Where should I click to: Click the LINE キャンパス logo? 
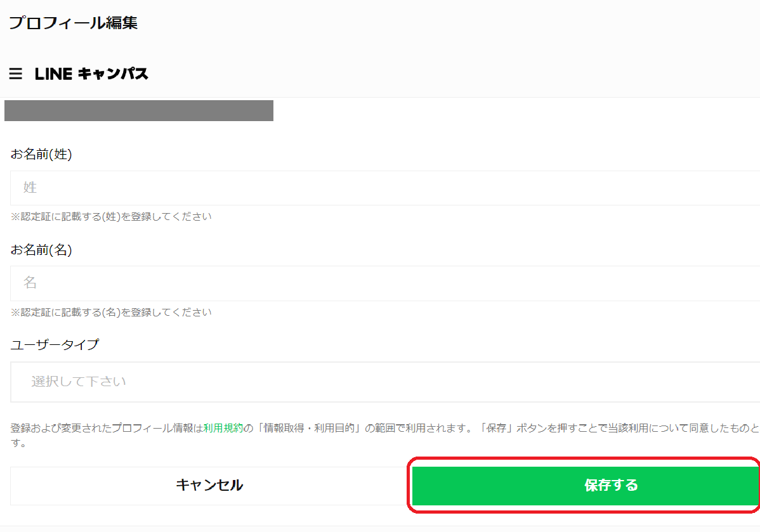[x=91, y=74]
